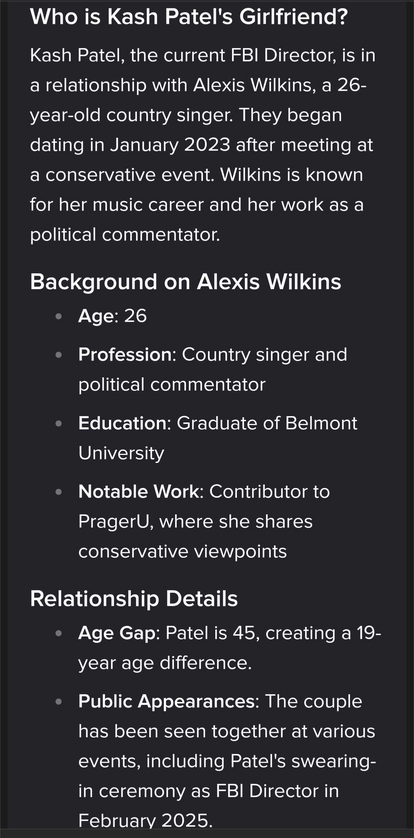Click the bullet point beside Public Appearances

pos(59,701)
